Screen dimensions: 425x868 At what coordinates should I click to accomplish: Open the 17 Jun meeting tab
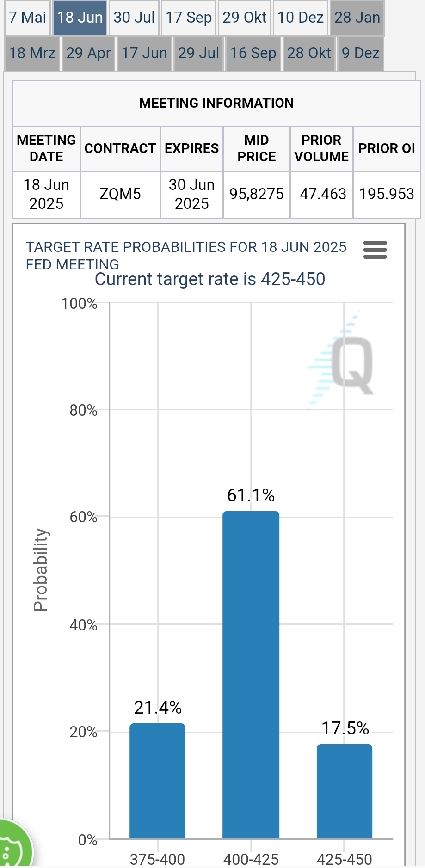tap(144, 53)
